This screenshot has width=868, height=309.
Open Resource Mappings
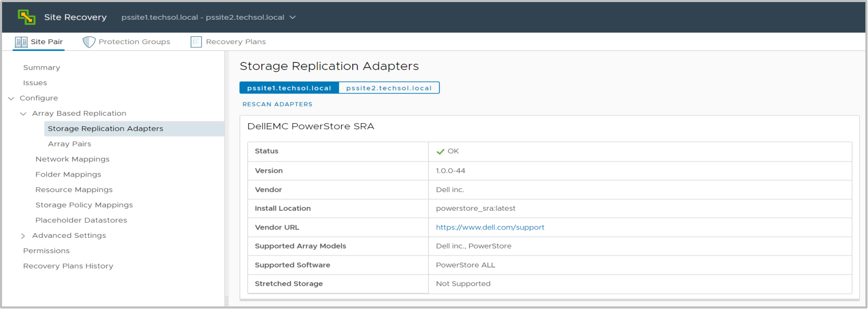click(74, 190)
